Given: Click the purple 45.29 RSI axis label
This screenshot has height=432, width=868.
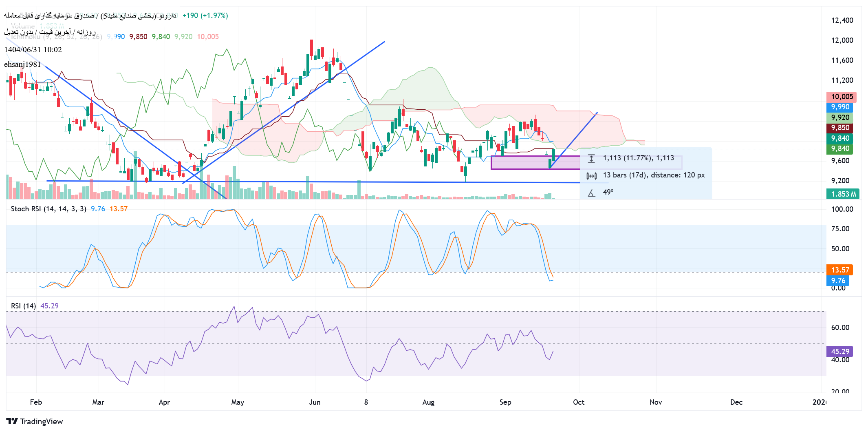Looking at the screenshot, I should click(839, 352).
